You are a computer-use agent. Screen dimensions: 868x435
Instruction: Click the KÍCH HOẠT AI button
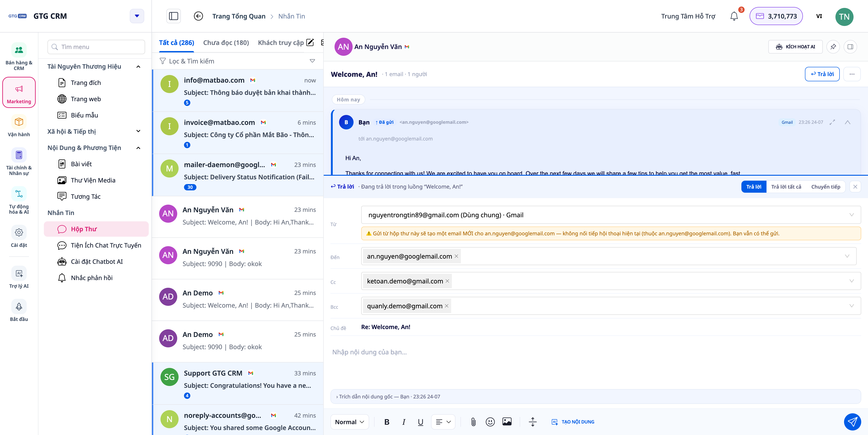coord(795,47)
